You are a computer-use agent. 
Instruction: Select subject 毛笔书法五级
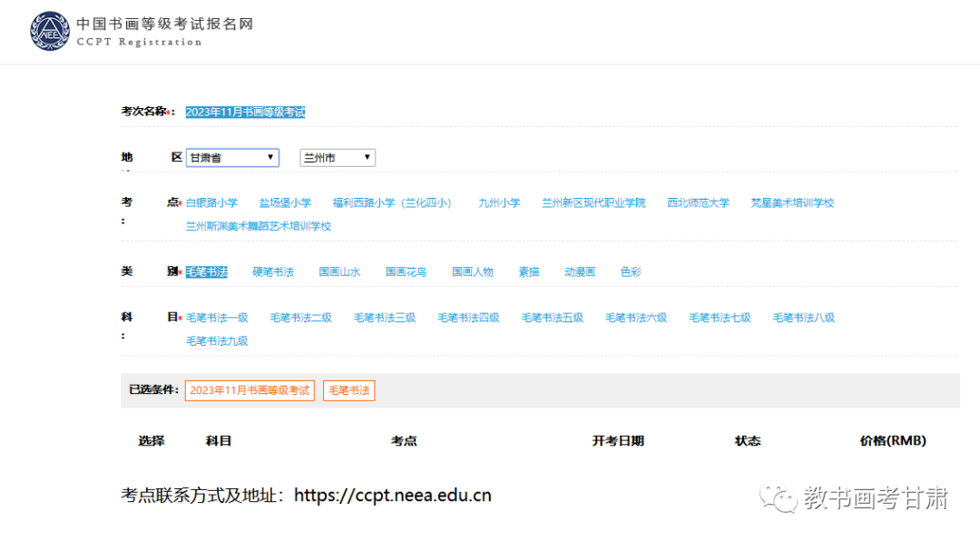coord(552,318)
